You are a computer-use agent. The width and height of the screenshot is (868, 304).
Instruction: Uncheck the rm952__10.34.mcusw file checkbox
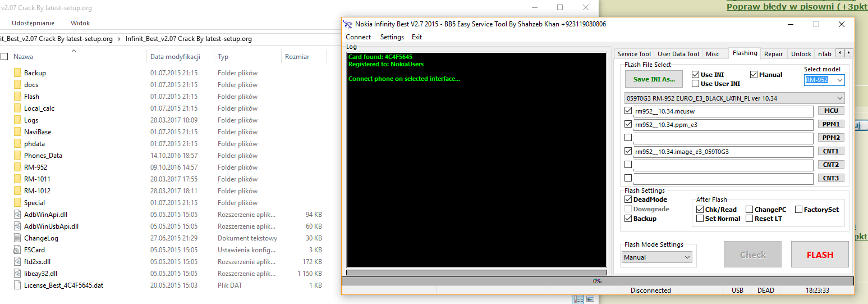[628, 111]
